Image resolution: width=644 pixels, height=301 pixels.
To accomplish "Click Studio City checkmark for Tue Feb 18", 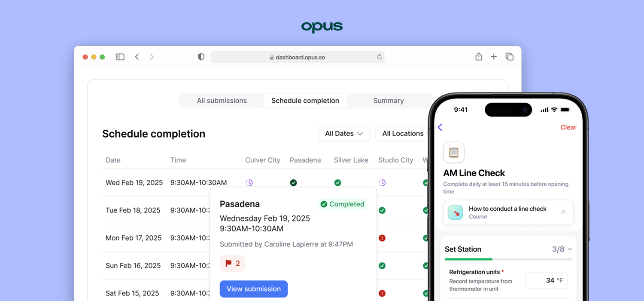I will pyautogui.click(x=382, y=210).
